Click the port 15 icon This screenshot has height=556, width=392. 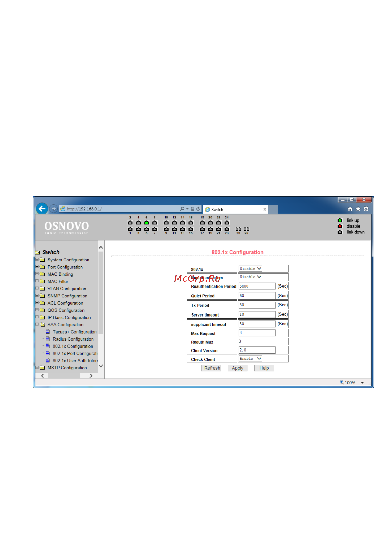click(191, 229)
